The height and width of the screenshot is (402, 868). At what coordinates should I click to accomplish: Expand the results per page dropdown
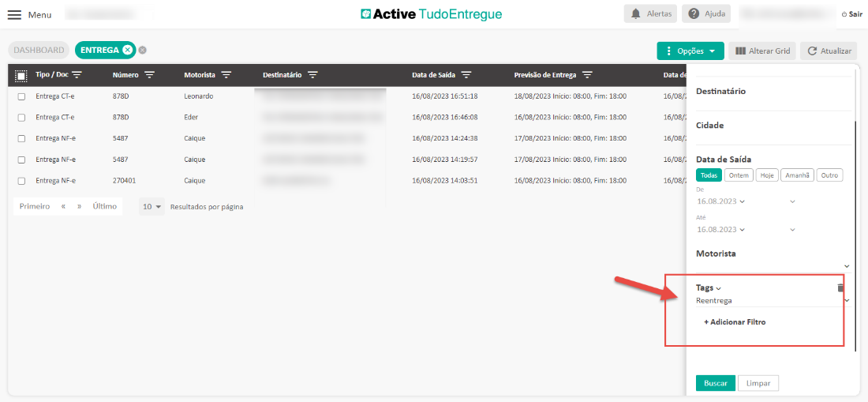pos(152,207)
